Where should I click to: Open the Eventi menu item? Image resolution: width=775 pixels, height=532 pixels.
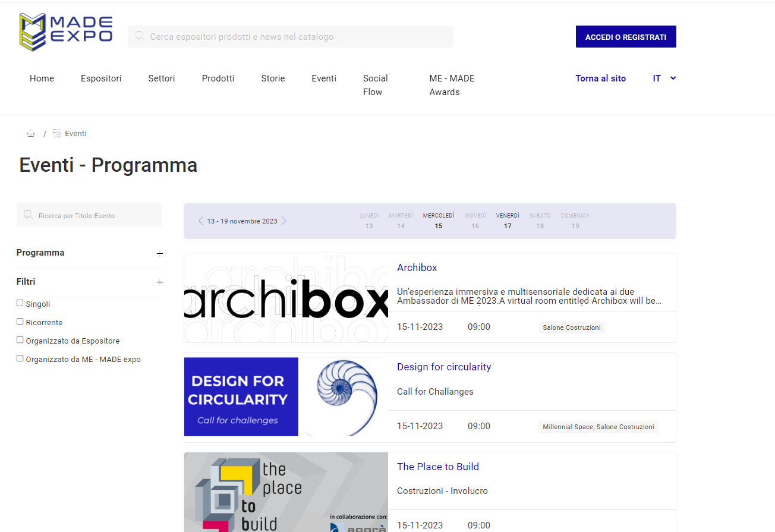324,78
